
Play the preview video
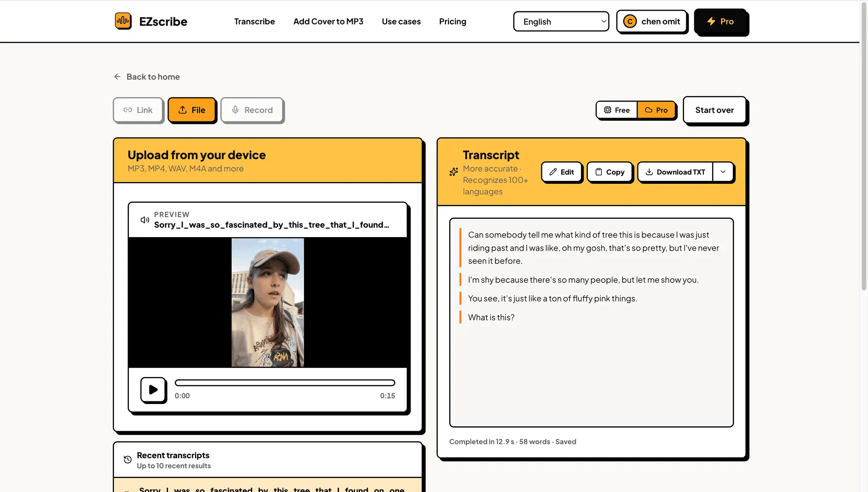(x=153, y=390)
